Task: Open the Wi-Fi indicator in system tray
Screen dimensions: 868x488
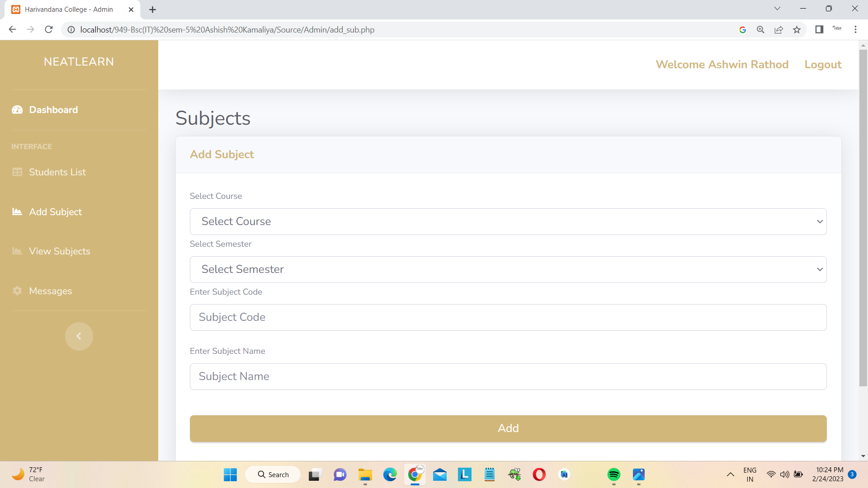Action: [771, 474]
